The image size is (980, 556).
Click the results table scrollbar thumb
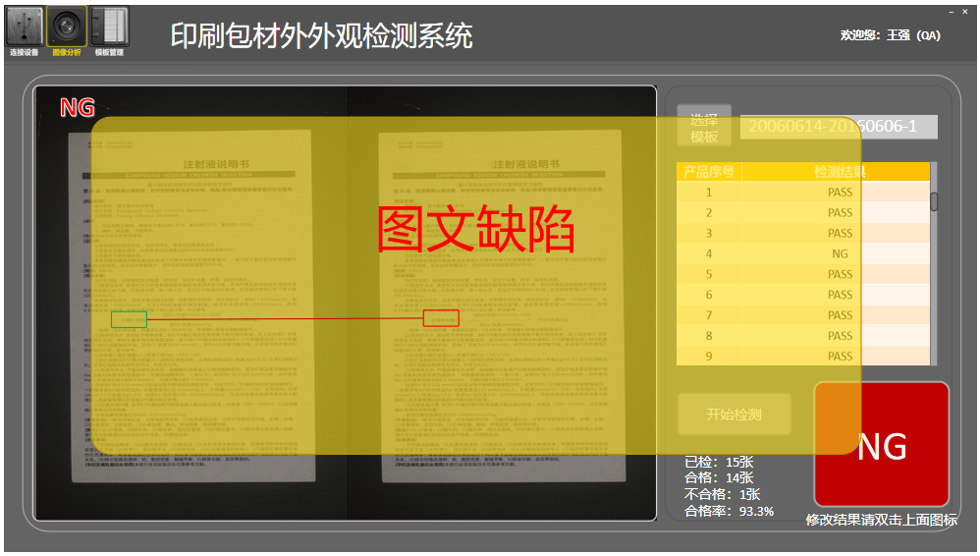[x=934, y=201]
